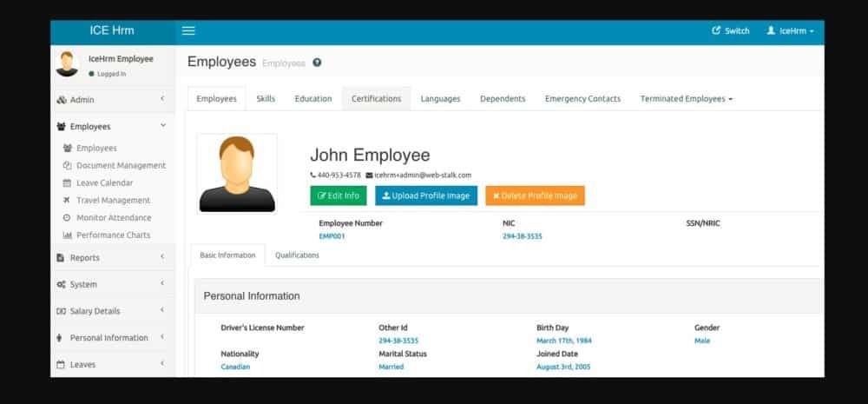The image size is (868, 404).
Task: Select the Emergency Contacts tab
Action: pos(582,99)
